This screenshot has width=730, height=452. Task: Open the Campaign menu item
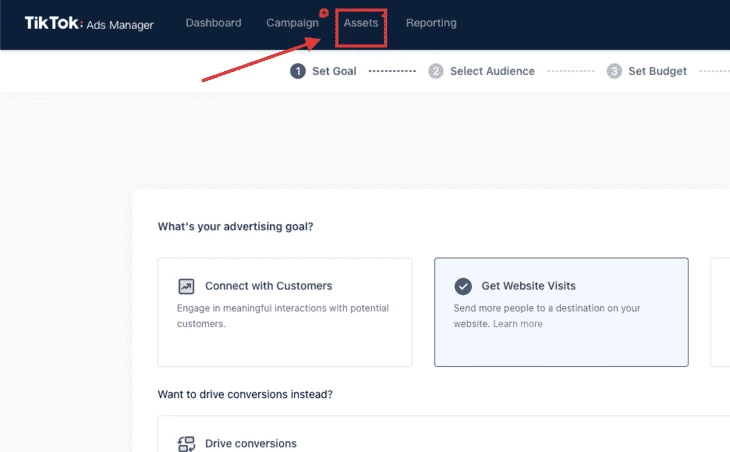[x=292, y=23]
